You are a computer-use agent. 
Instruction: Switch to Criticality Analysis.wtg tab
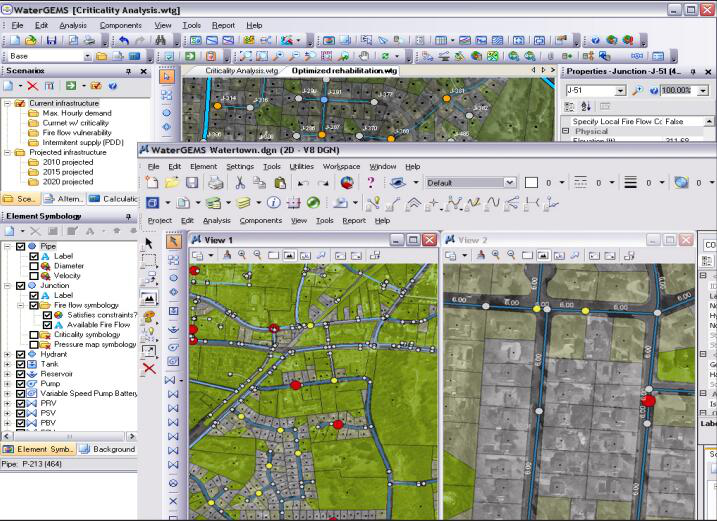(x=241, y=71)
